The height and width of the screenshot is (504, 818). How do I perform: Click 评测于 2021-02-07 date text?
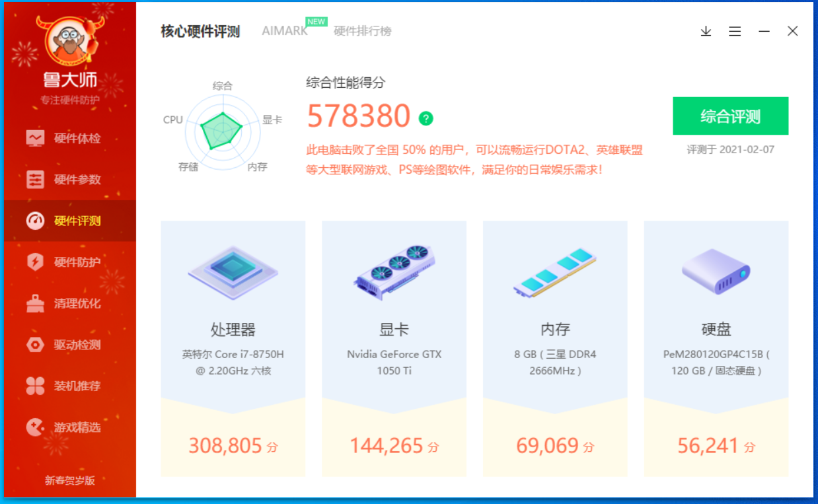click(730, 149)
